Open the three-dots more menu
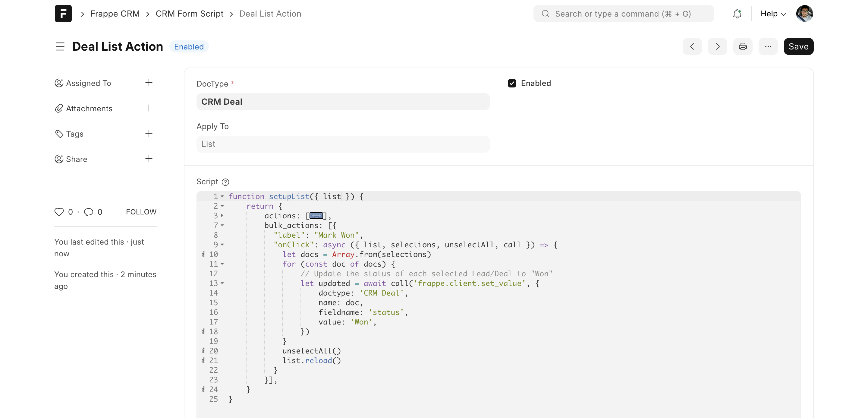868x418 pixels. [x=768, y=46]
